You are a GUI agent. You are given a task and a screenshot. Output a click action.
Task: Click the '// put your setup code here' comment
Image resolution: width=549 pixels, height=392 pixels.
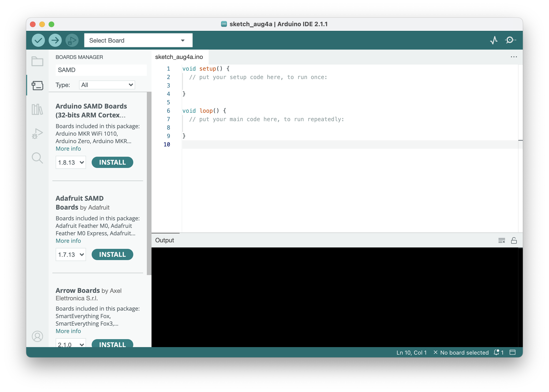258,77
